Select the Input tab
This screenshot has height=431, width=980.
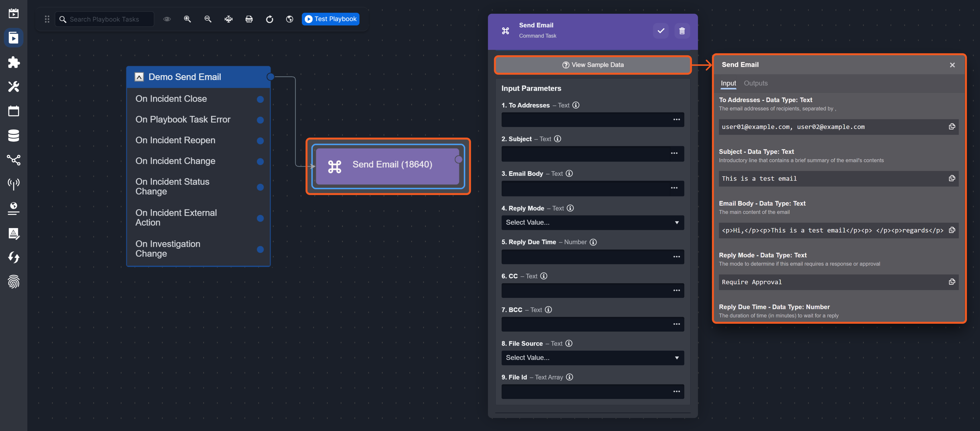pyautogui.click(x=728, y=83)
